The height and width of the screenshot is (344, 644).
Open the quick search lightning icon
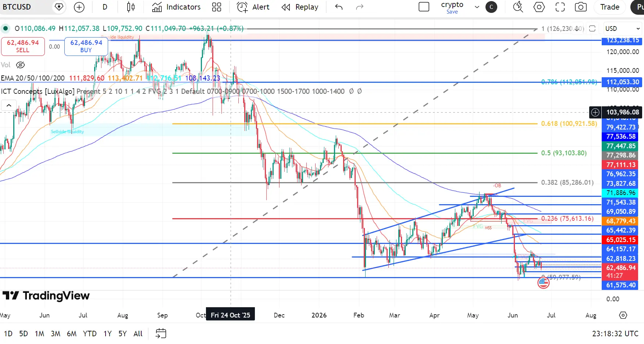(518, 7)
